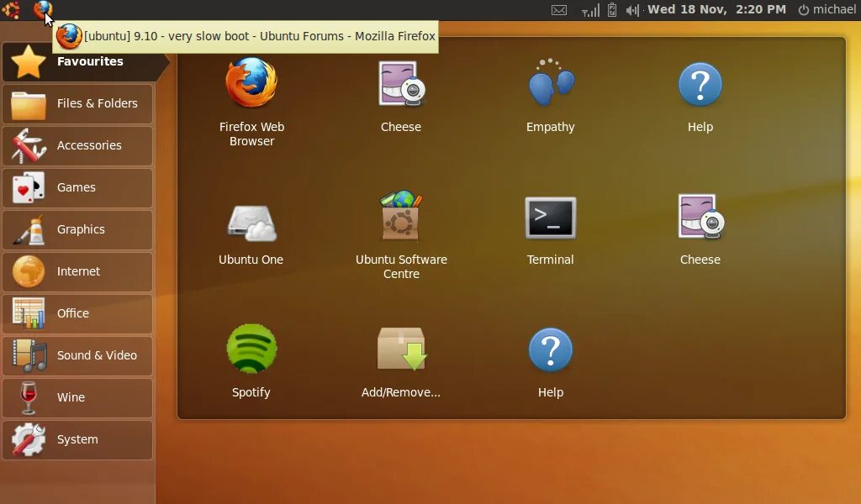Launch Cheese in the top row
861x504 pixels.
click(401, 96)
